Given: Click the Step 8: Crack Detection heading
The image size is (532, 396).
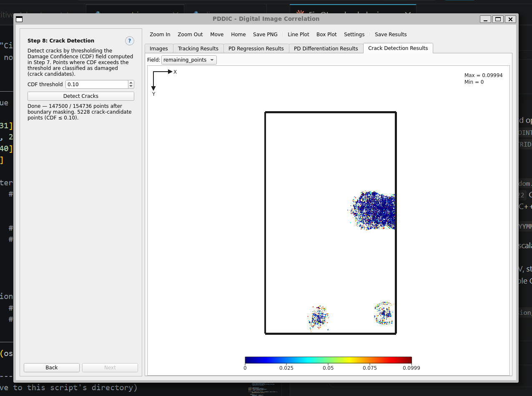Looking at the screenshot, I should point(61,41).
